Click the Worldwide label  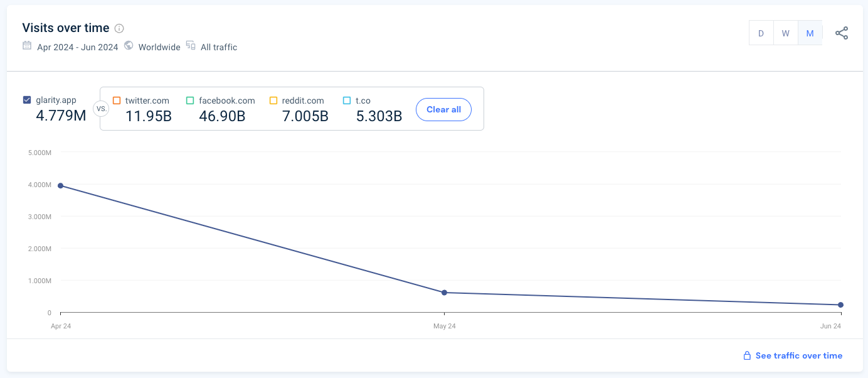click(159, 47)
